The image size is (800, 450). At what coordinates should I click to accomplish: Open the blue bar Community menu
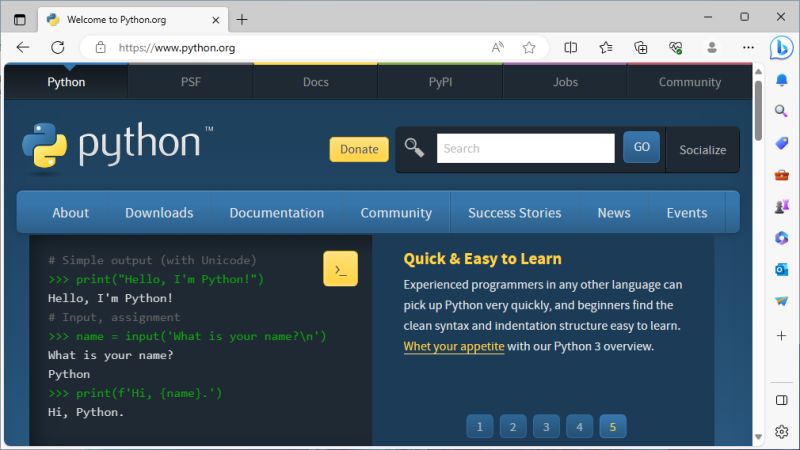(x=396, y=213)
